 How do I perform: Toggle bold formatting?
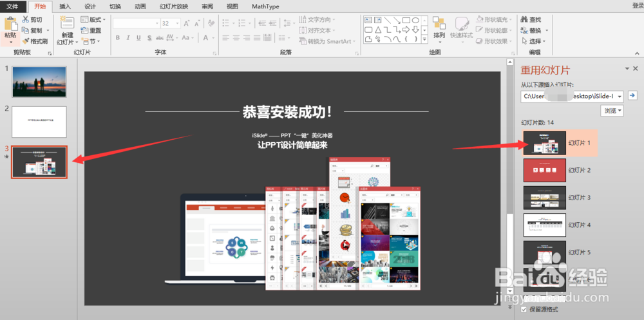[118, 37]
